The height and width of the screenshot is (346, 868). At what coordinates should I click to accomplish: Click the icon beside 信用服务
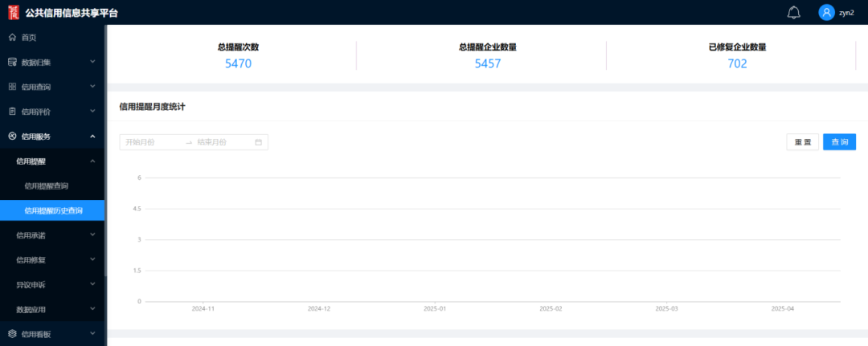tap(12, 136)
